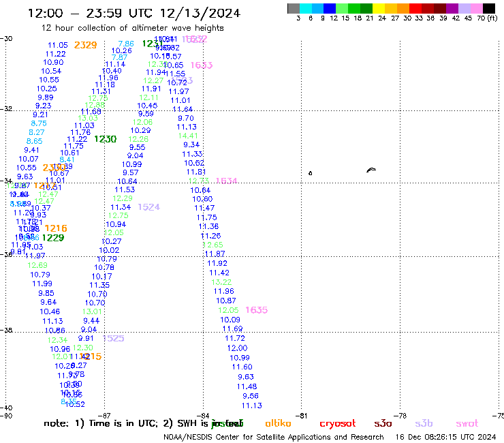Click the wave height value '9.89'

pos(46,97)
